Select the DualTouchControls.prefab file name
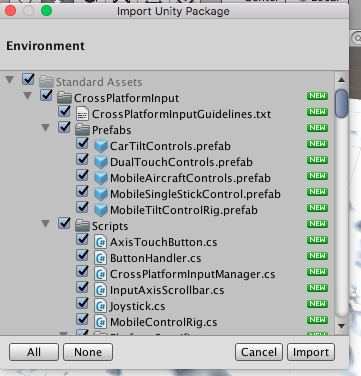This screenshot has width=361, height=376. (x=181, y=162)
